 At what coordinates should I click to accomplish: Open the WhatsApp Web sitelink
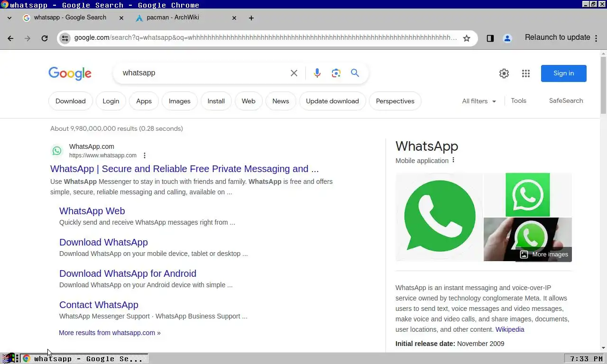92,211
